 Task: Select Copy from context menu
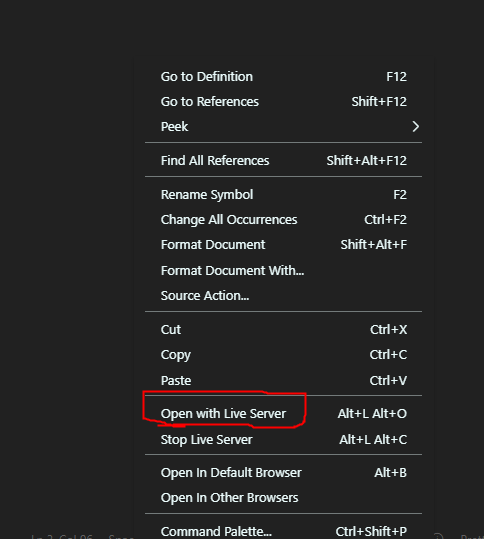coord(284,355)
